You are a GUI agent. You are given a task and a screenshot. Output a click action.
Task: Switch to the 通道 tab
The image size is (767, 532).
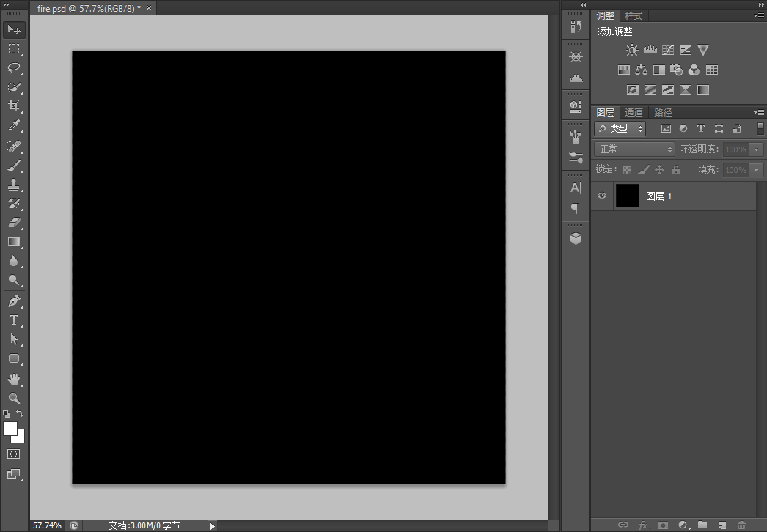pyautogui.click(x=634, y=112)
